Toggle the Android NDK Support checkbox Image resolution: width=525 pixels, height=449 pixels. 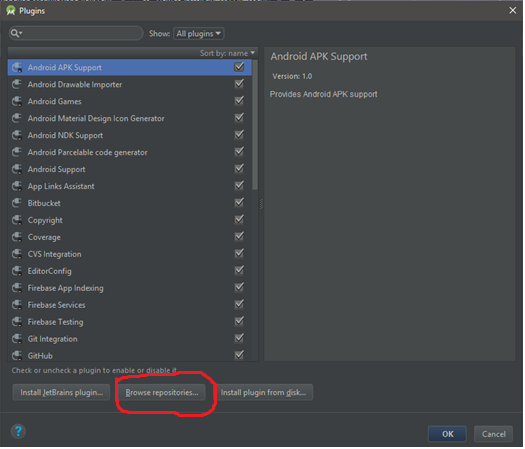pyautogui.click(x=239, y=135)
